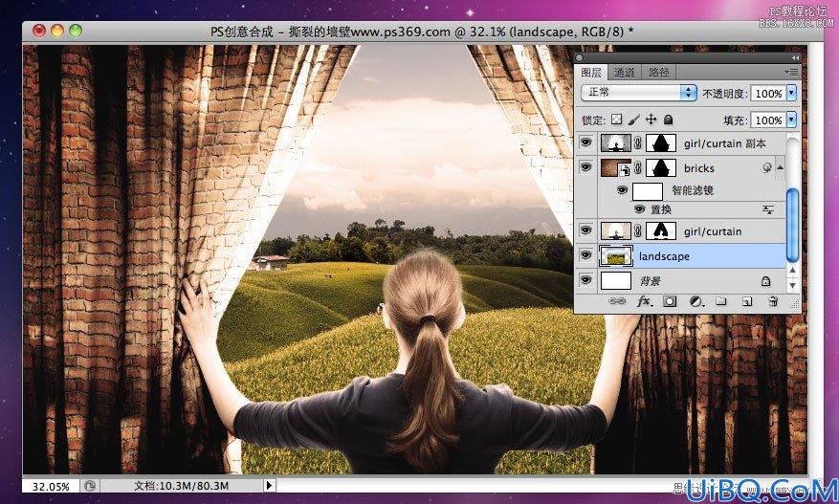Collapse the panel with double-arrow icon
Image resolution: width=839 pixels, height=504 pixels.
pos(795,57)
